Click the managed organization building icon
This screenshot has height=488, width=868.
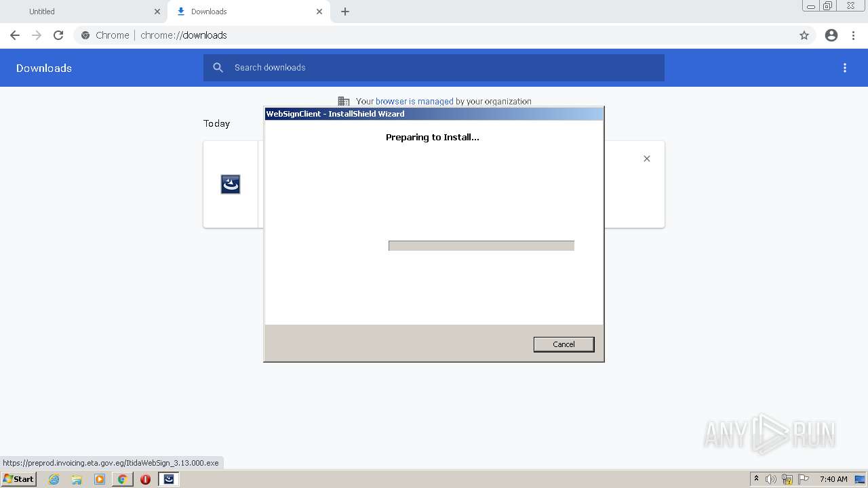click(x=344, y=102)
